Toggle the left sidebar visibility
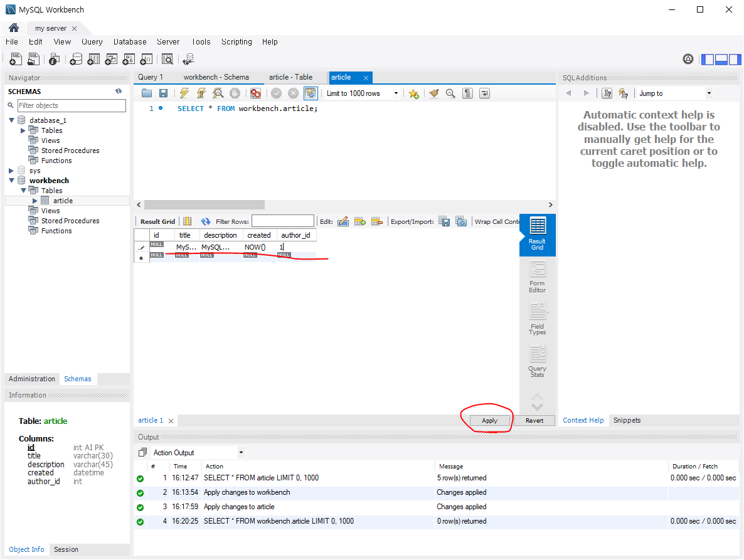This screenshot has height=560, width=744. (708, 60)
